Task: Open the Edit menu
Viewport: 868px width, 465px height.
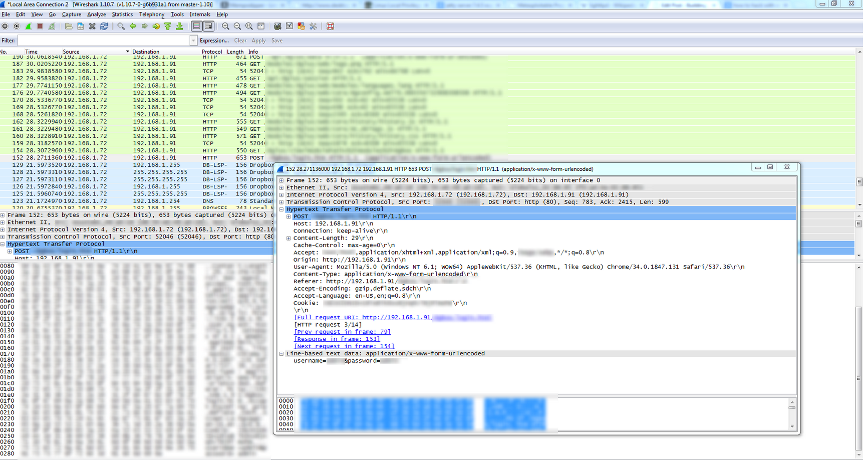Action: pyautogui.click(x=21, y=15)
